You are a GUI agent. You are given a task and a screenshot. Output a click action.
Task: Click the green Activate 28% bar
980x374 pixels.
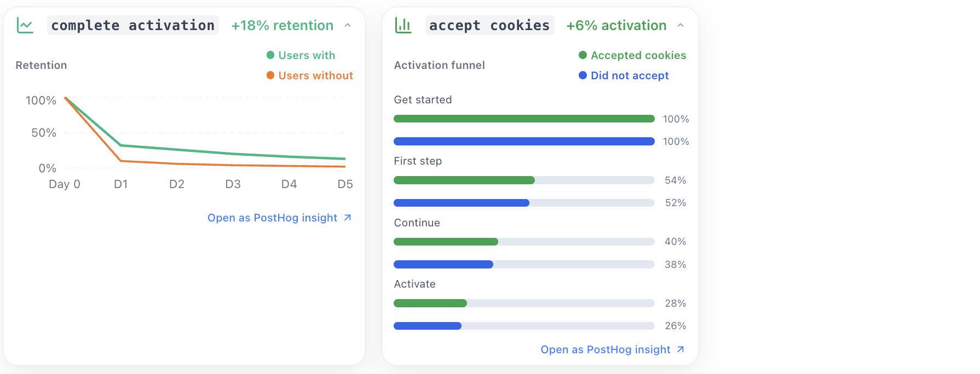430,303
